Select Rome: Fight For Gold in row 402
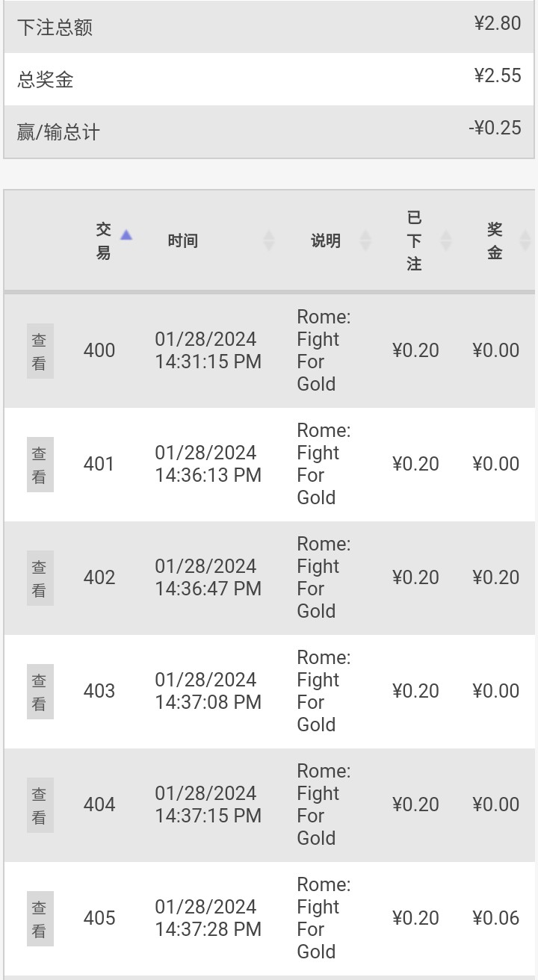 click(323, 577)
